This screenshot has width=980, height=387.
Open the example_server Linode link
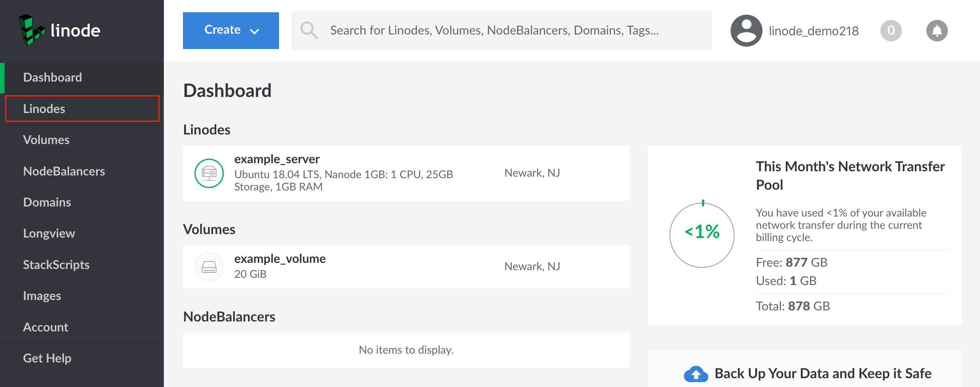[x=277, y=159]
